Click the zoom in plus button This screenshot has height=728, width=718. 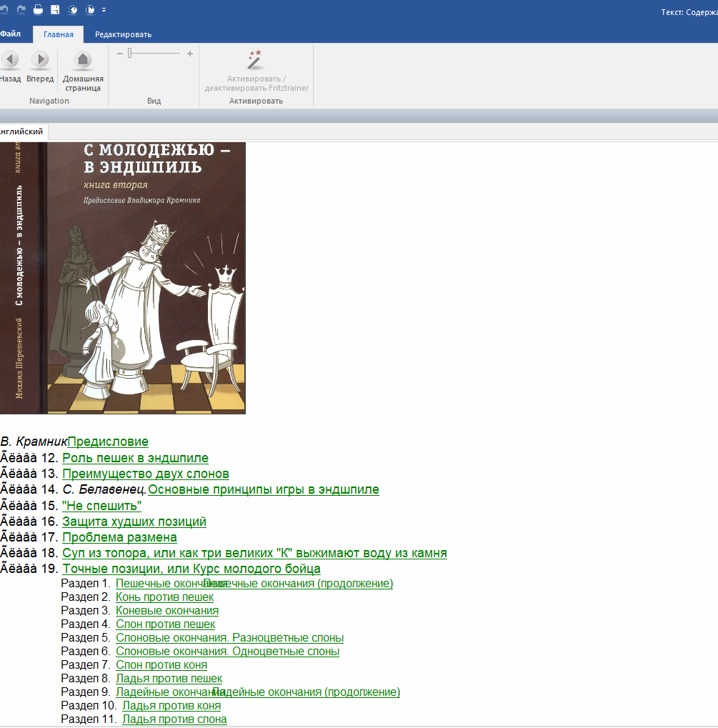coord(190,54)
